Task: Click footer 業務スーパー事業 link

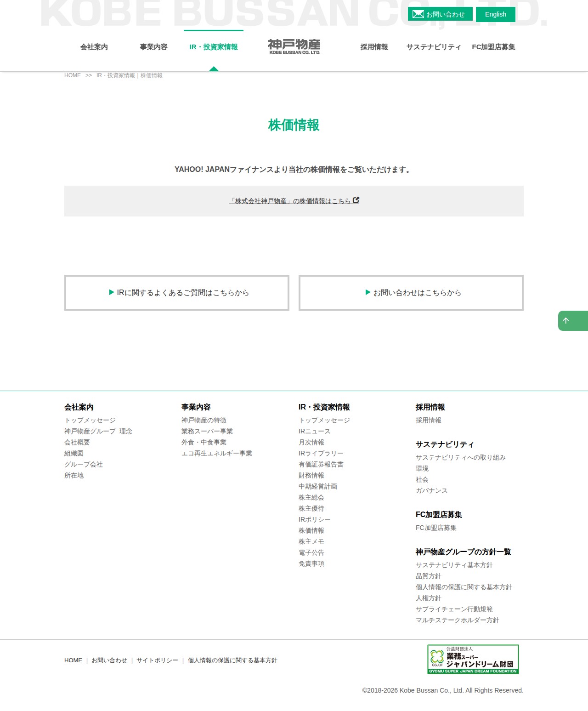Action: tap(207, 431)
